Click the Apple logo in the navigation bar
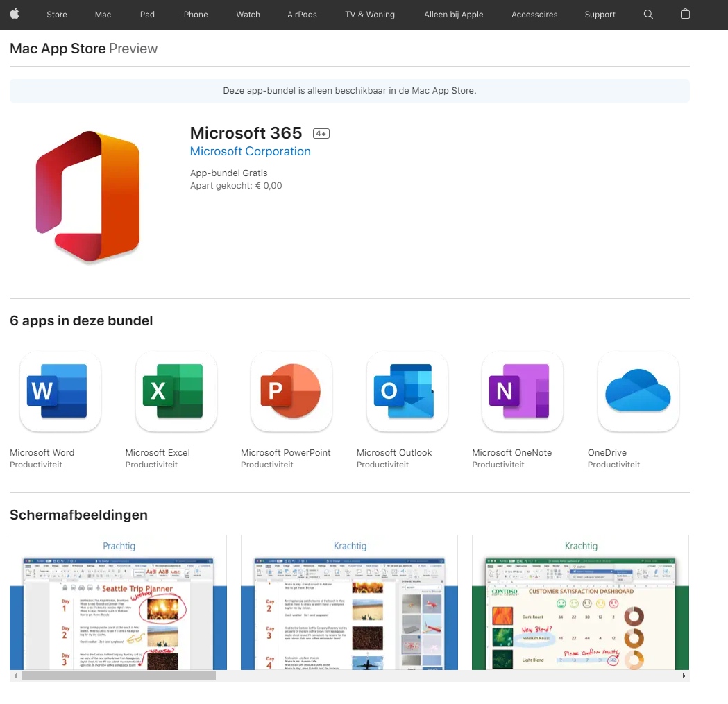This screenshot has width=728, height=704. 15,14
